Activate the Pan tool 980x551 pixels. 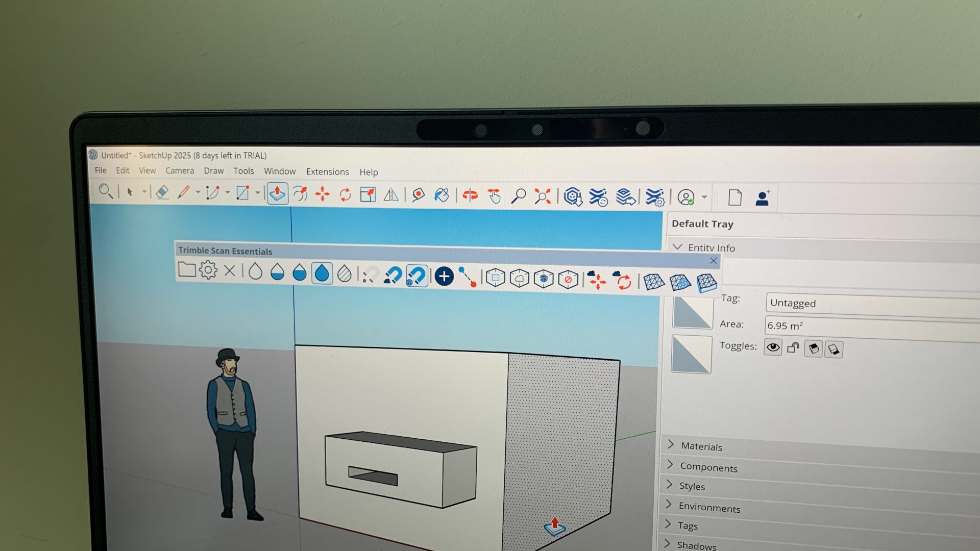pyautogui.click(x=493, y=195)
